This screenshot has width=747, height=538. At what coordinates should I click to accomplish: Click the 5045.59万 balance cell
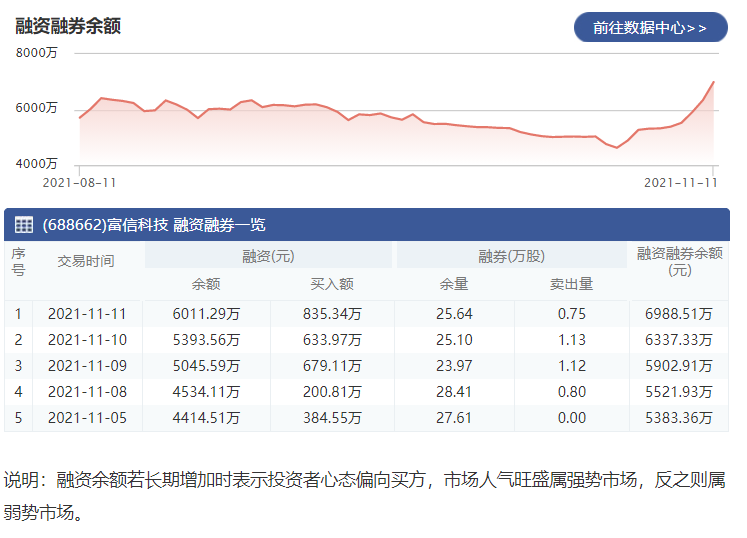[206, 366]
